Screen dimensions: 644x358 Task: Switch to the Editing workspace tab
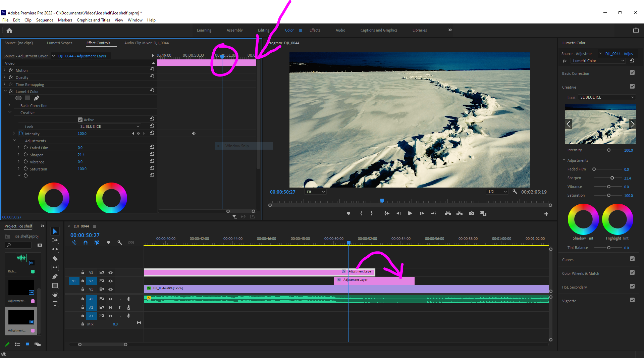point(264,30)
